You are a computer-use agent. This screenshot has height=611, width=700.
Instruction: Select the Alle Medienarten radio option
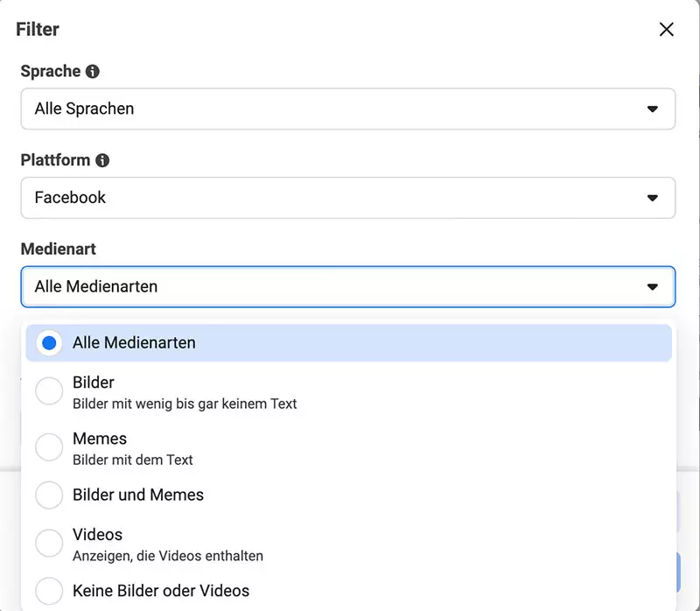tap(49, 343)
